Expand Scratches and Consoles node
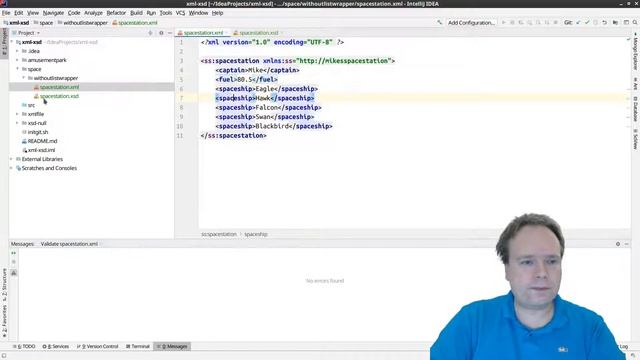 [11, 168]
